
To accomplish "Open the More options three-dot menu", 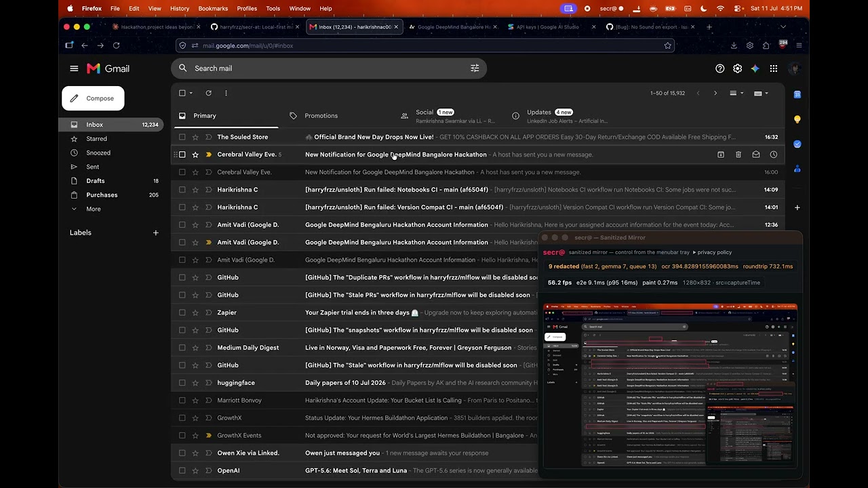I will [x=226, y=93].
